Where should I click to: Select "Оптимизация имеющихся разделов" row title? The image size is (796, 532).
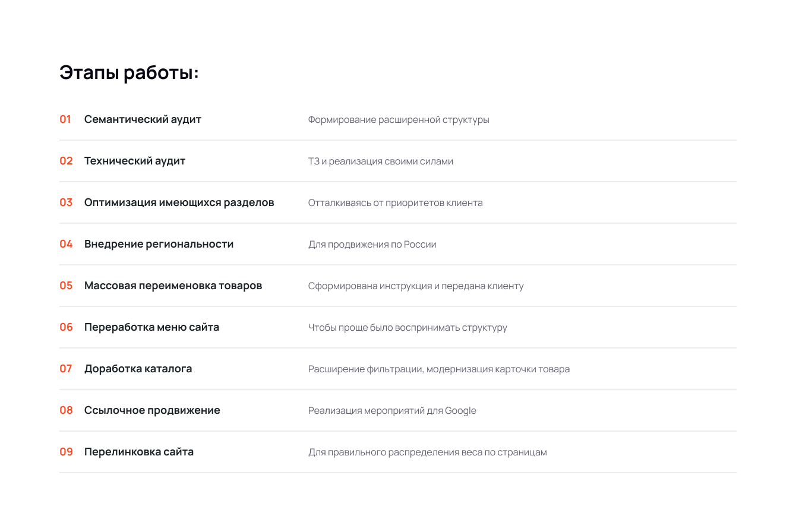point(179,202)
